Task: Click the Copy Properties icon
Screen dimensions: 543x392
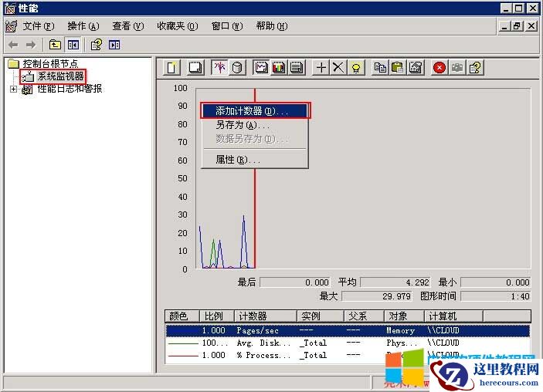Action: (380, 67)
